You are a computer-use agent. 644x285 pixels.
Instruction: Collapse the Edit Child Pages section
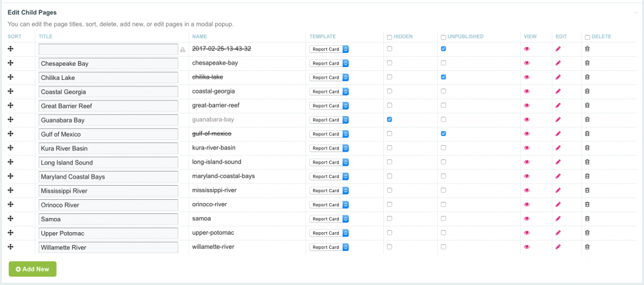point(635,12)
